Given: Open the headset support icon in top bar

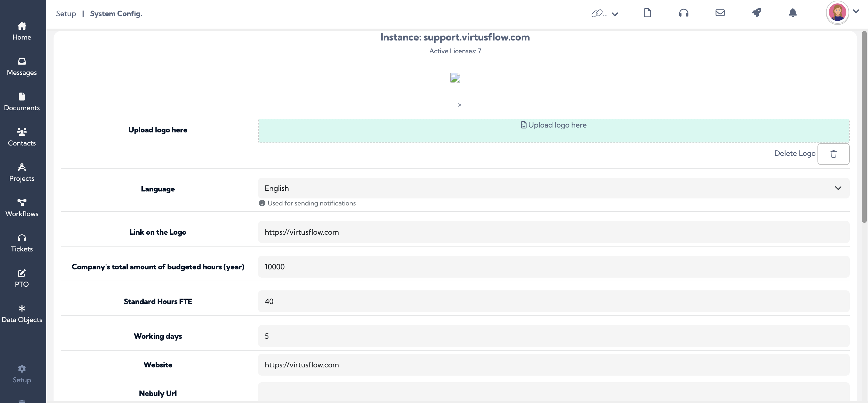Looking at the screenshot, I should click(x=683, y=13).
